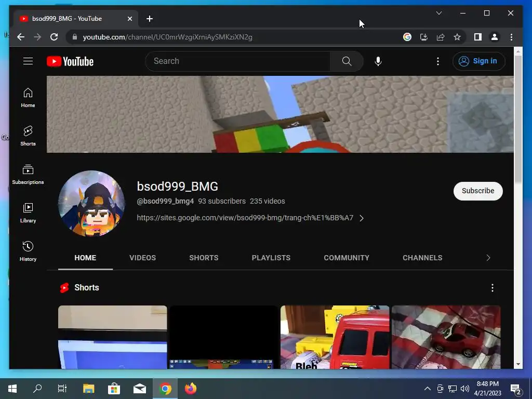Image resolution: width=532 pixels, height=399 pixels.
Task: Open Shorts section three-dot menu
Action: (x=493, y=288)
